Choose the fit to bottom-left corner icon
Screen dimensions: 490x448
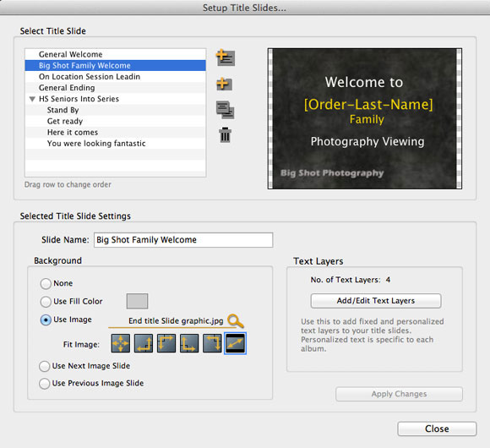[189, 343]
